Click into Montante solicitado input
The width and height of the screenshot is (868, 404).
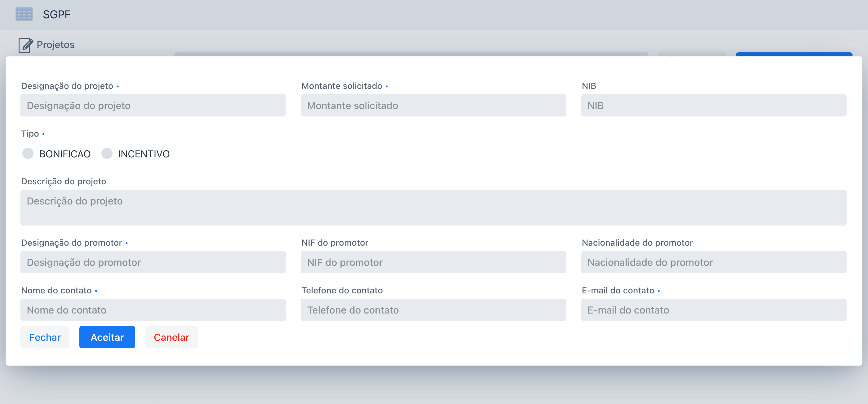coord(433,105)
